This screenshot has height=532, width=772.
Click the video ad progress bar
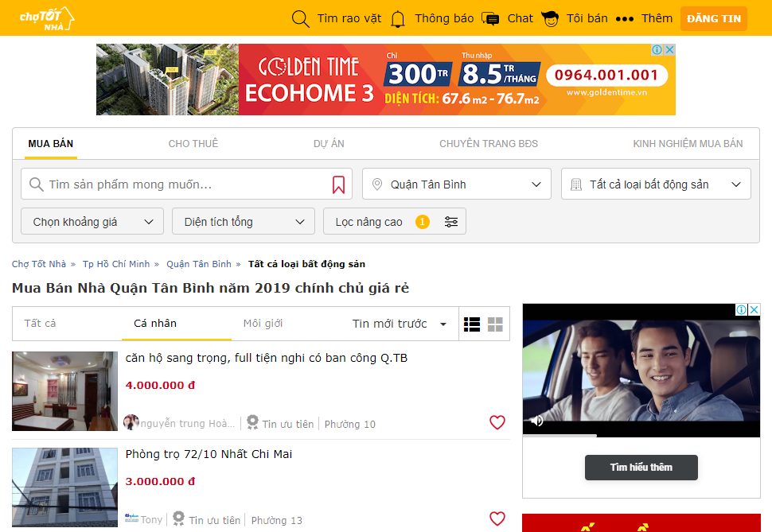point(641,436)
